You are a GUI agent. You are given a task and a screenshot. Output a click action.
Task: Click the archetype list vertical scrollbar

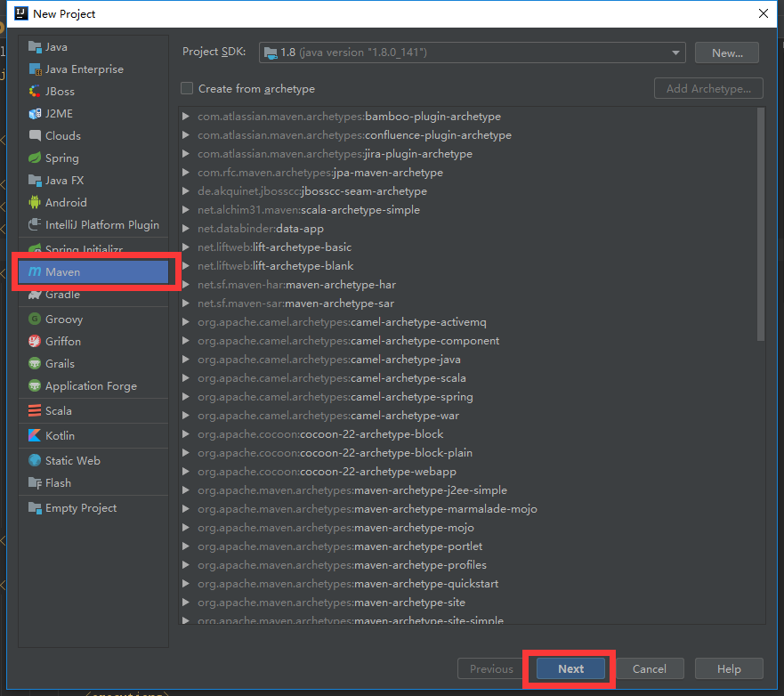(x=761, y=224)
